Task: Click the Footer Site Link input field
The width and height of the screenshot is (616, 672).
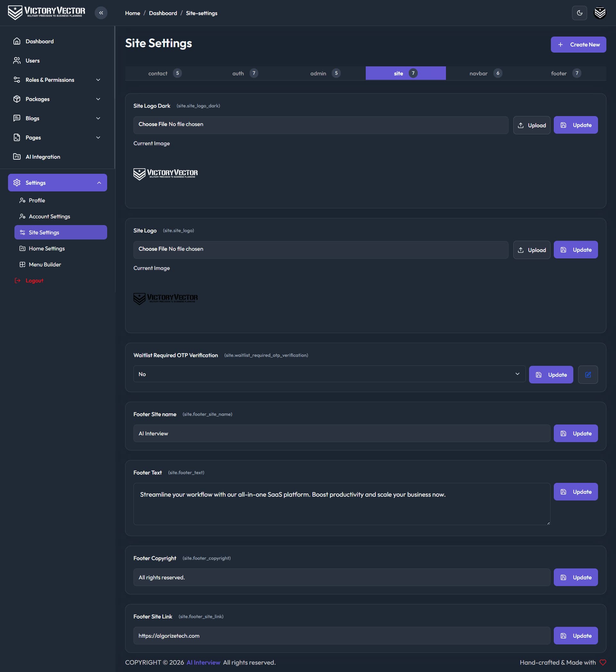Action: 341,636
